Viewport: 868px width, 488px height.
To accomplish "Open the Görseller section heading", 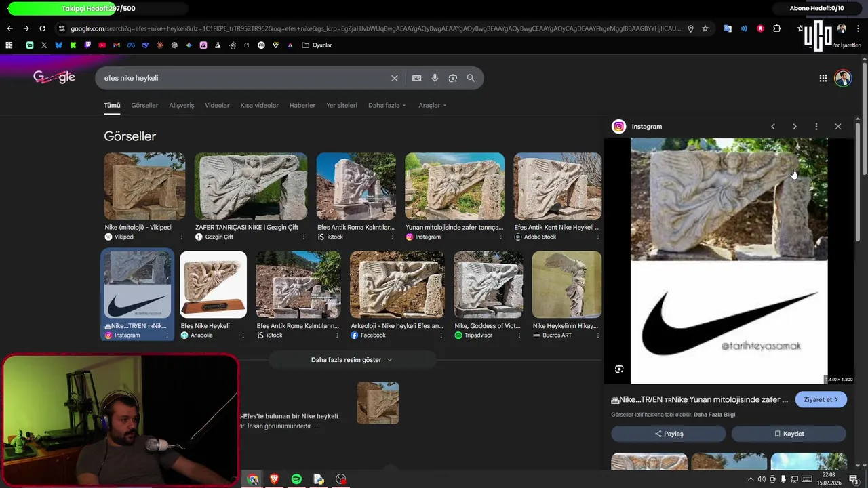I will point(130,136).
